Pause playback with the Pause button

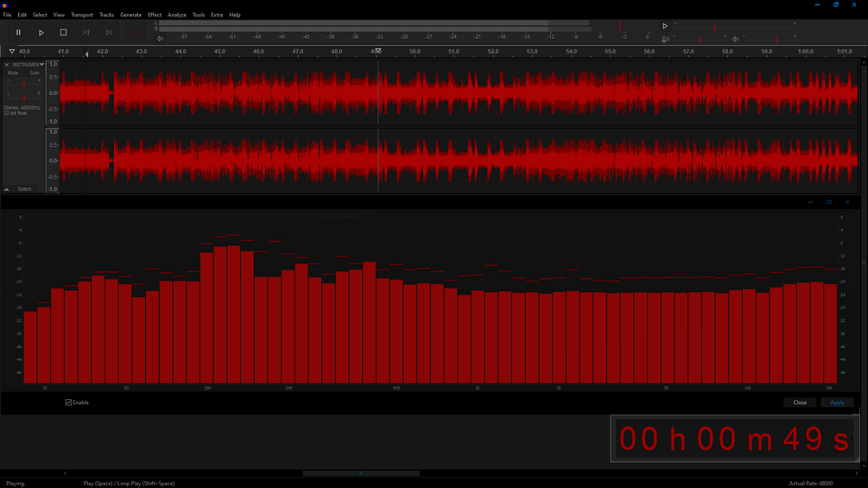click(18, 33)
